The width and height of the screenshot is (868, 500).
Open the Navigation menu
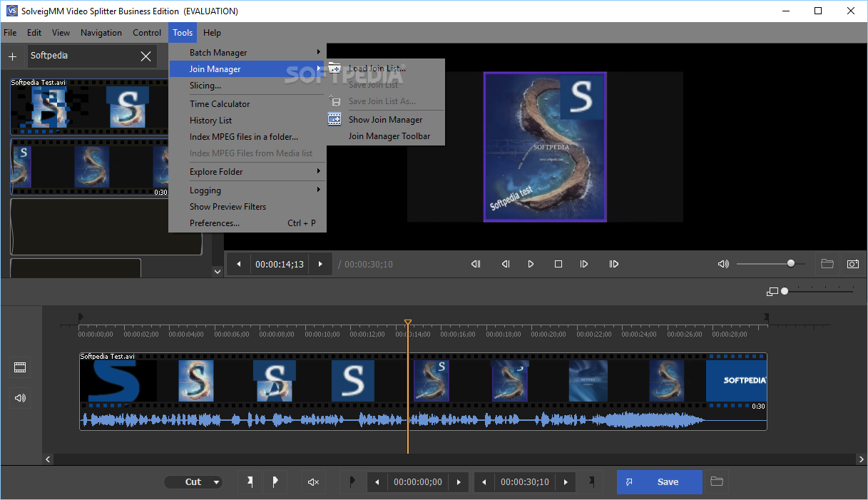(x=101, y=32)
